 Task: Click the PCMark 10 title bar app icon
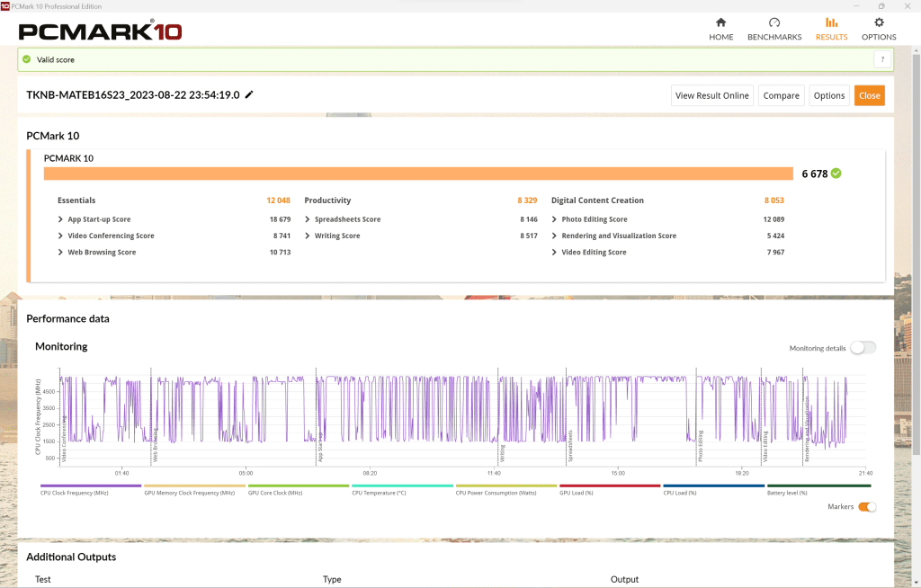pos(5,6)
